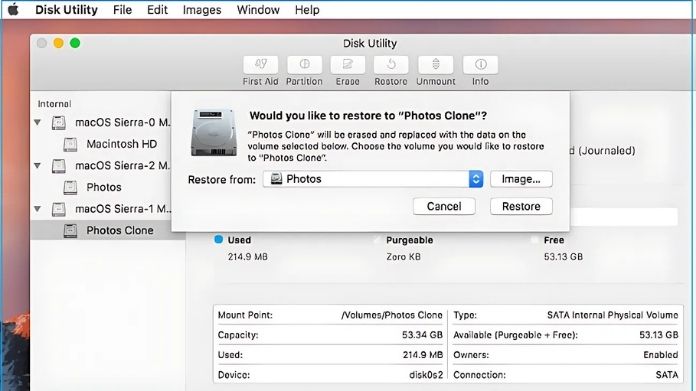Cancel the restore dialog
696x391 pixels.
pyautogui.click(x=444, y=206)
